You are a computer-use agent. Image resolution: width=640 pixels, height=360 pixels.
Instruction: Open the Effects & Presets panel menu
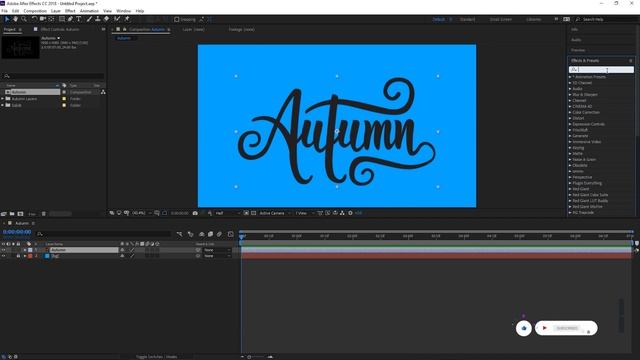pos(631,60)
